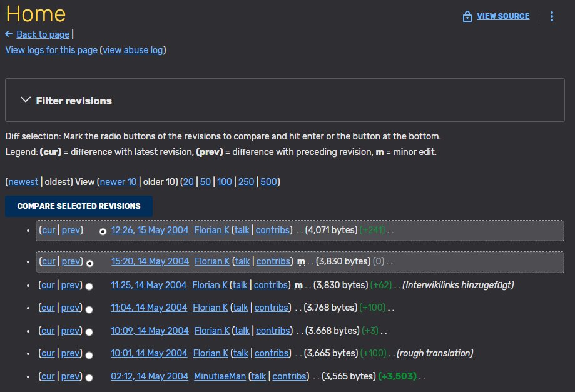Click prev link on 11:25, 14 May row
Image resolution: width=575 pixels, height=392 pixels.
click(x=70, y=285)
